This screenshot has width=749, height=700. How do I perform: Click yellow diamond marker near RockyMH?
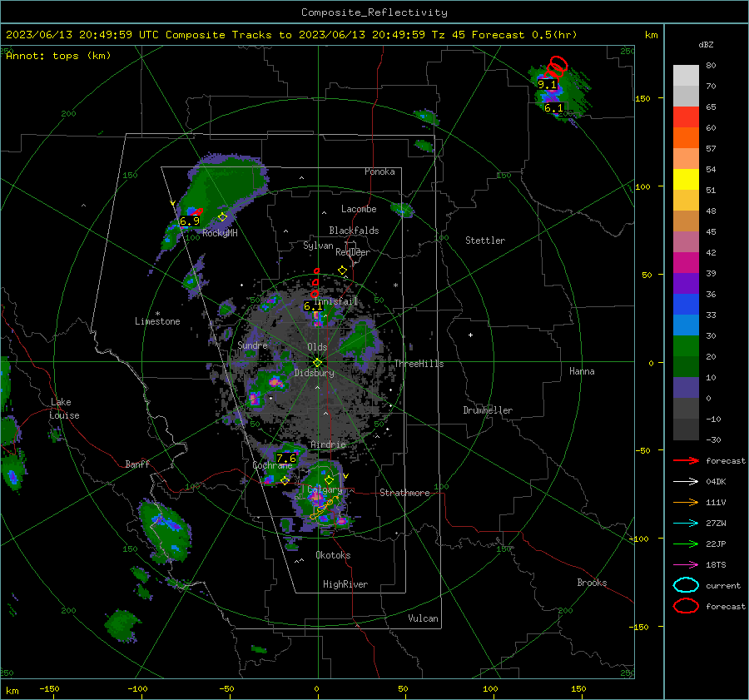pyautogui.click(x=222, y=217)
